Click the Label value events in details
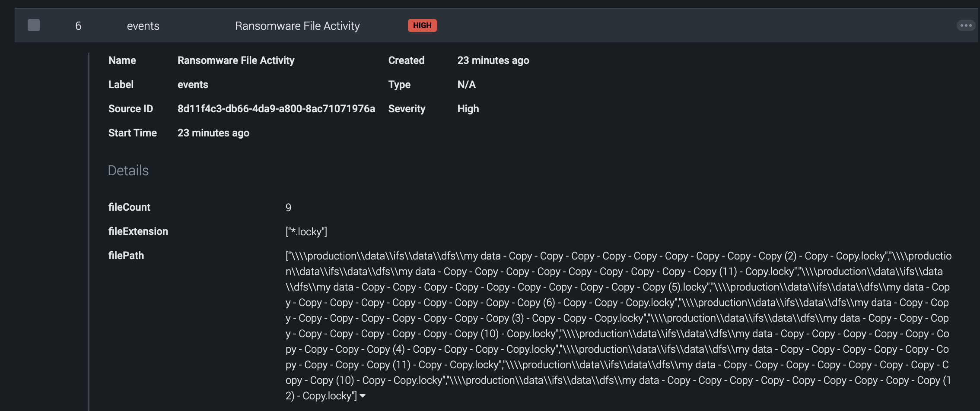This screenshot has height=411, width=980. pos(193,85)
